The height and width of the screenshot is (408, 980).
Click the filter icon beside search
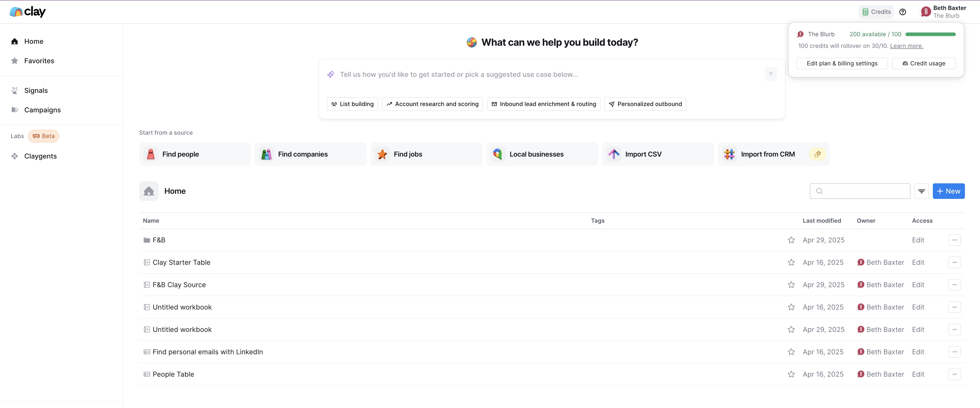921,191
